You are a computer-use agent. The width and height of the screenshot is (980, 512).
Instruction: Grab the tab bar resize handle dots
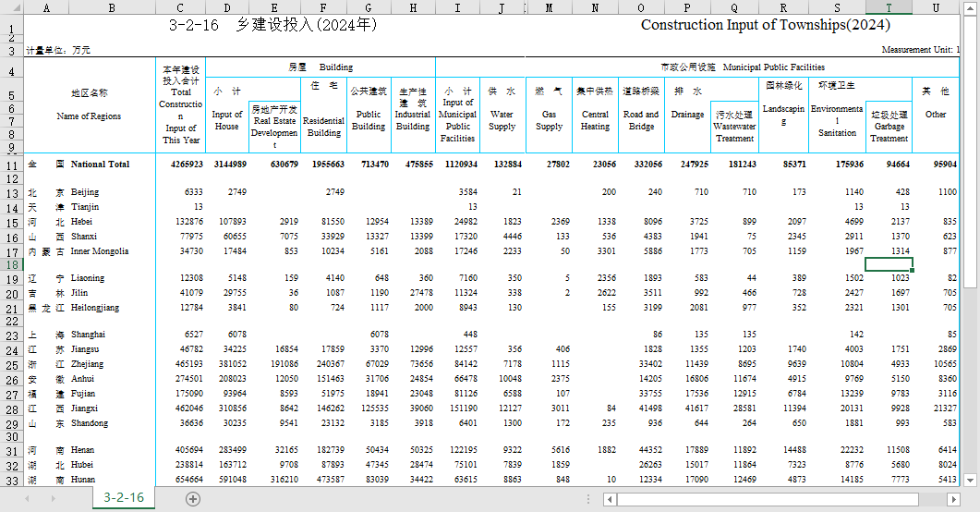[590, 499]
